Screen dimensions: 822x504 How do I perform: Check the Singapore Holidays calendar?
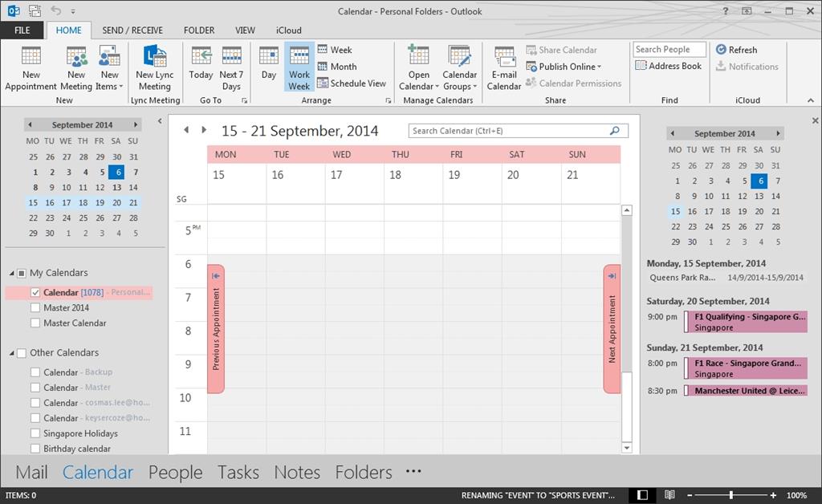(35, 433)
